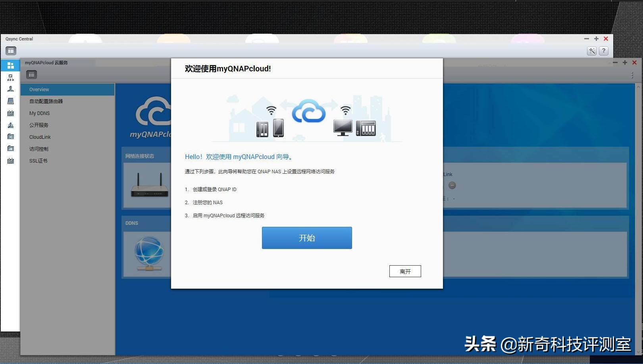Open the CloudLink section from the sidebar list
The height and width of the screenshot is (364, 643).
[40, 137]
